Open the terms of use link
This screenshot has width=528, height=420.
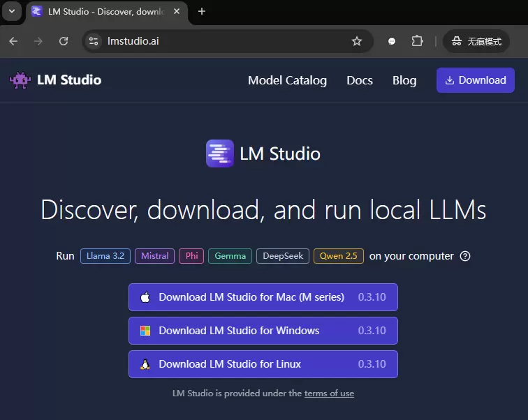pos(329,393)
